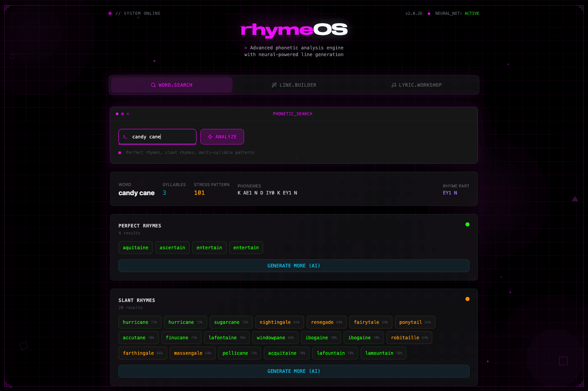The image size is (588, 391).
Task: Click the ANALYZE button
Action: coord(222,137)
